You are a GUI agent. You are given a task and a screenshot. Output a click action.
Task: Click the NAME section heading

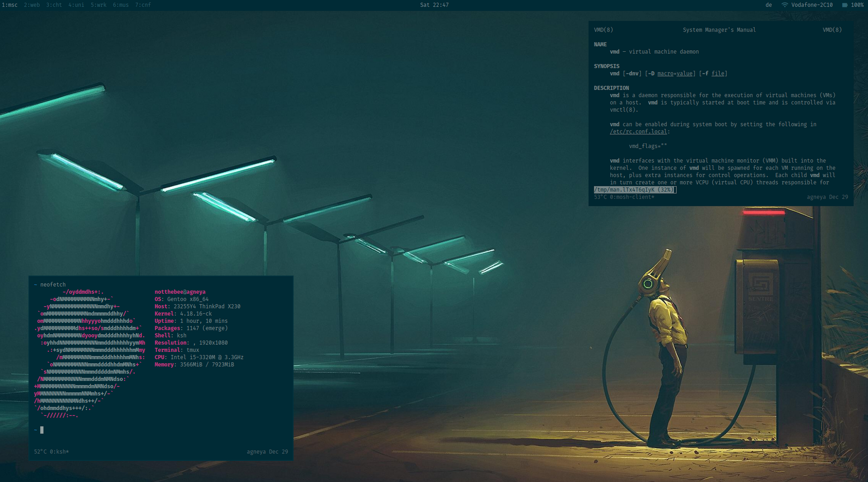click(600, 44)
